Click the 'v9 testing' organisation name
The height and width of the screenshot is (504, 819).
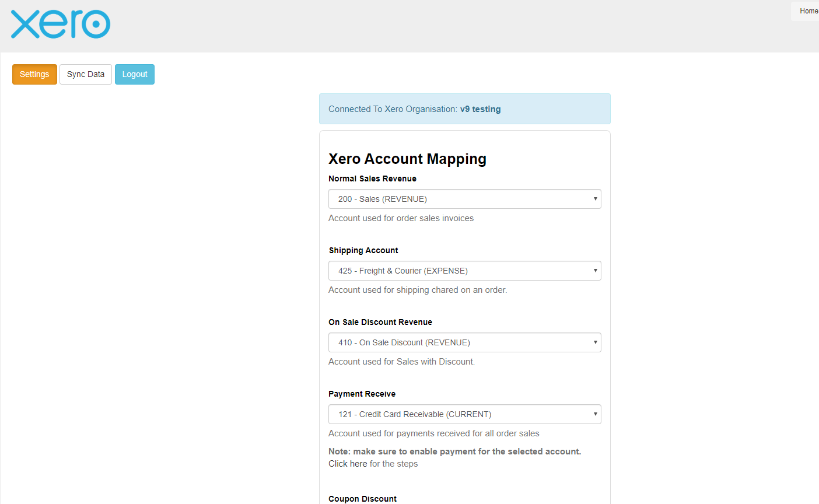point(481,109)
